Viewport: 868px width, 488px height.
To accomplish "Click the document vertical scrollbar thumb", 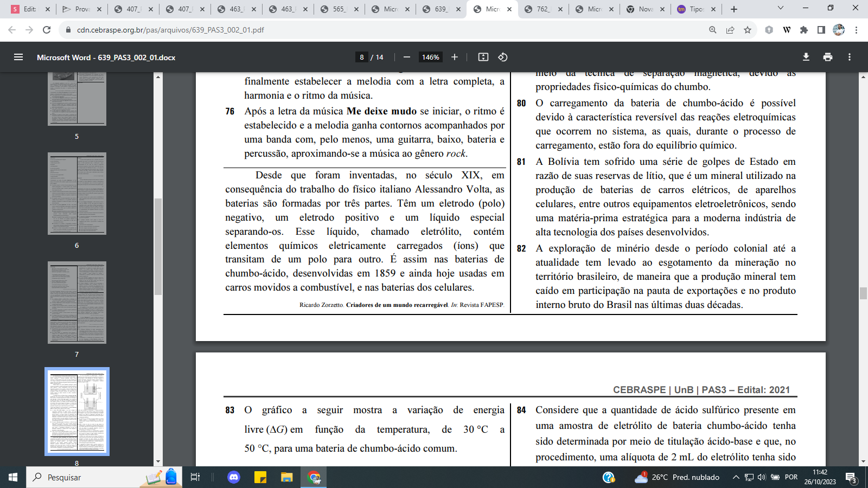I will (863, 293).
